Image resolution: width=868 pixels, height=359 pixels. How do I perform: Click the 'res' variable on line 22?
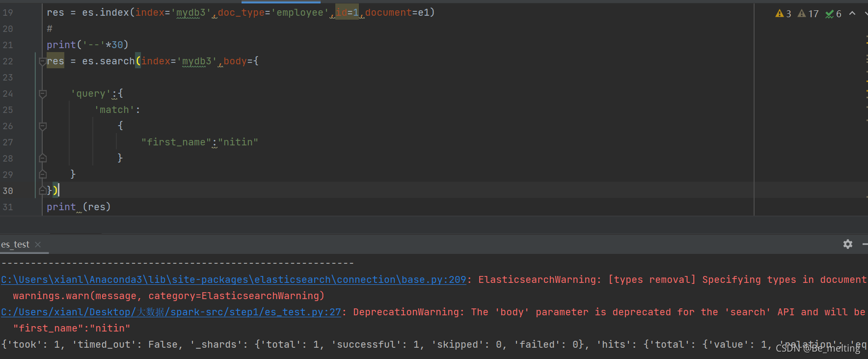[x=55, y=61]
